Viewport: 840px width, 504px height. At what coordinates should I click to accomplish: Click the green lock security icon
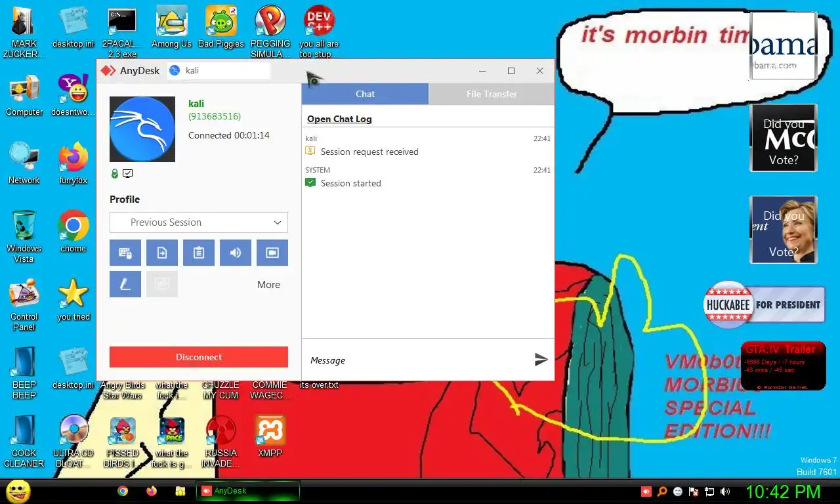tap(115, 174)
